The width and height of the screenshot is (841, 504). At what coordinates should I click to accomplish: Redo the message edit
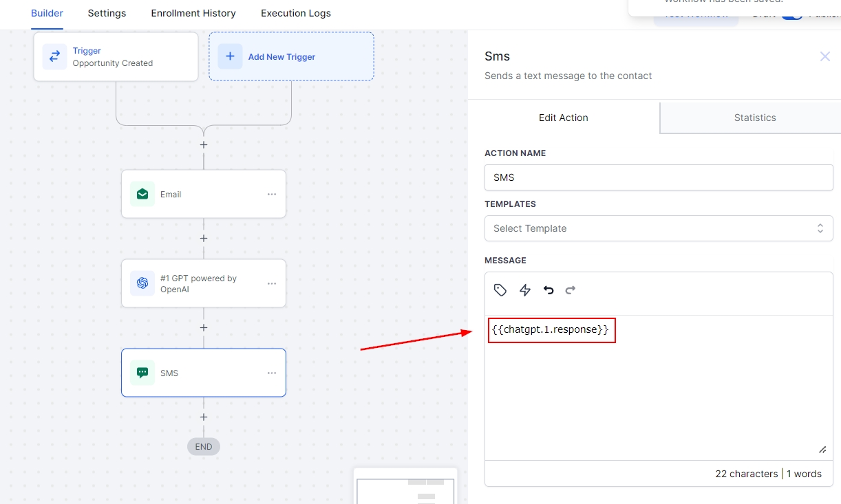[571, 290]
